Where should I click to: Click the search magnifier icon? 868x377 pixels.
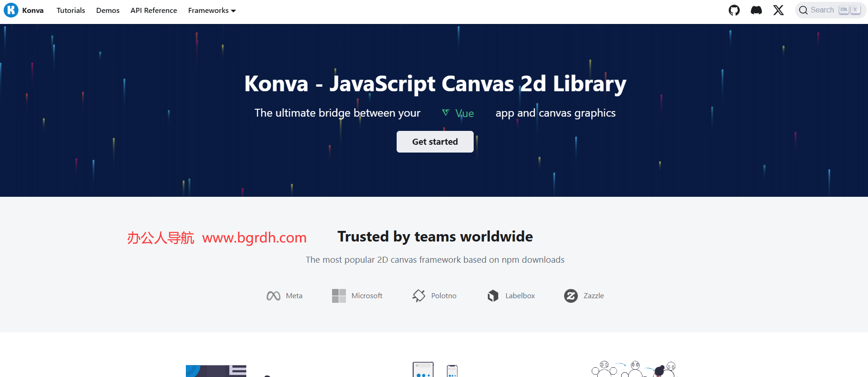click(x=803, y=10)
